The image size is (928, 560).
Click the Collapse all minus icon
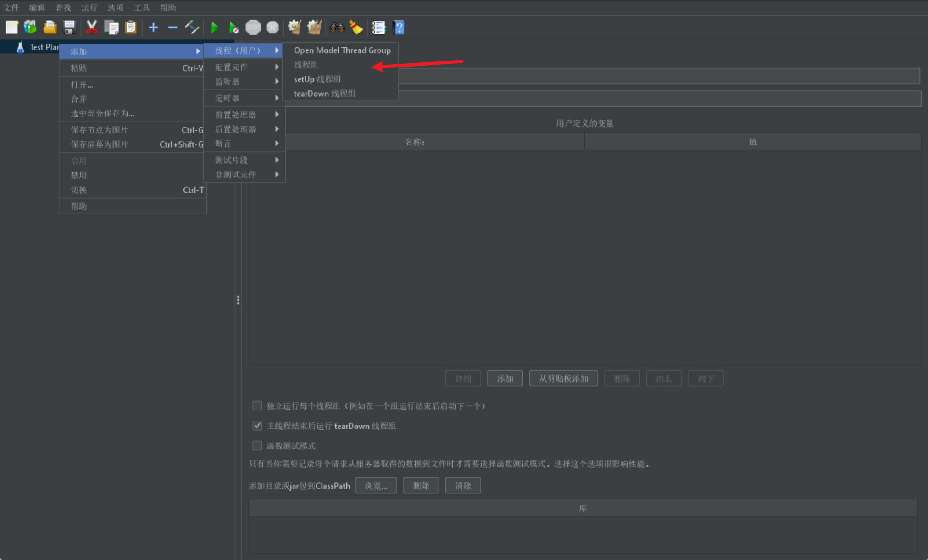(x=172, y=28)
